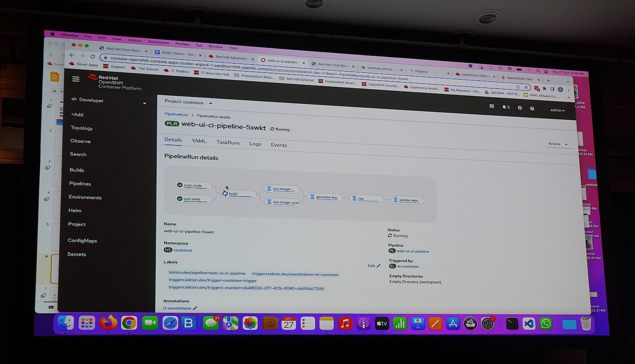This screenshot has width=635, height=364.
Task: Open the el-coolstore event listener link
Action: point(408,266)
